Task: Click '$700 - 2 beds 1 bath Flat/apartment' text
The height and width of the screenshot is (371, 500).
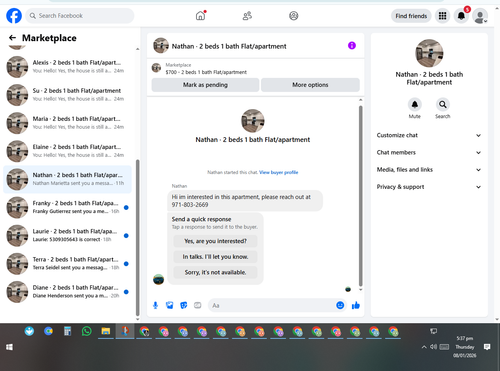Action: click(x=206, y=72)
